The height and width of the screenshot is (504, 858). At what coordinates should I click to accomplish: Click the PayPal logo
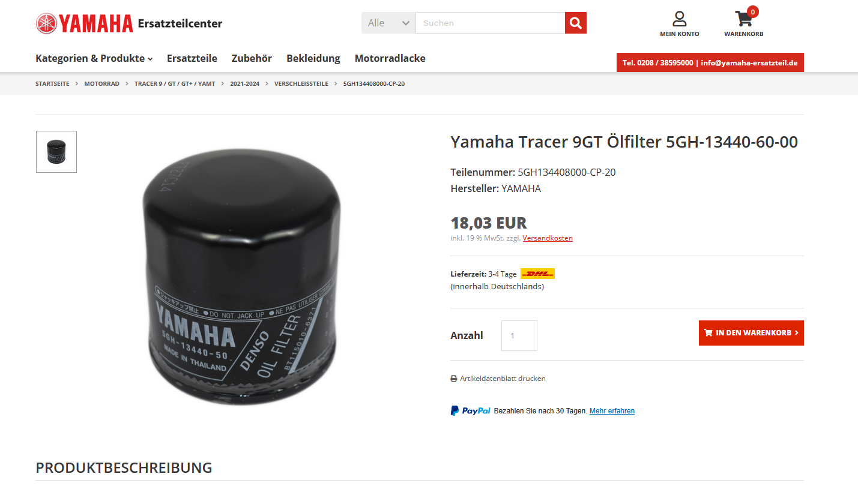[x=471, y=411]
